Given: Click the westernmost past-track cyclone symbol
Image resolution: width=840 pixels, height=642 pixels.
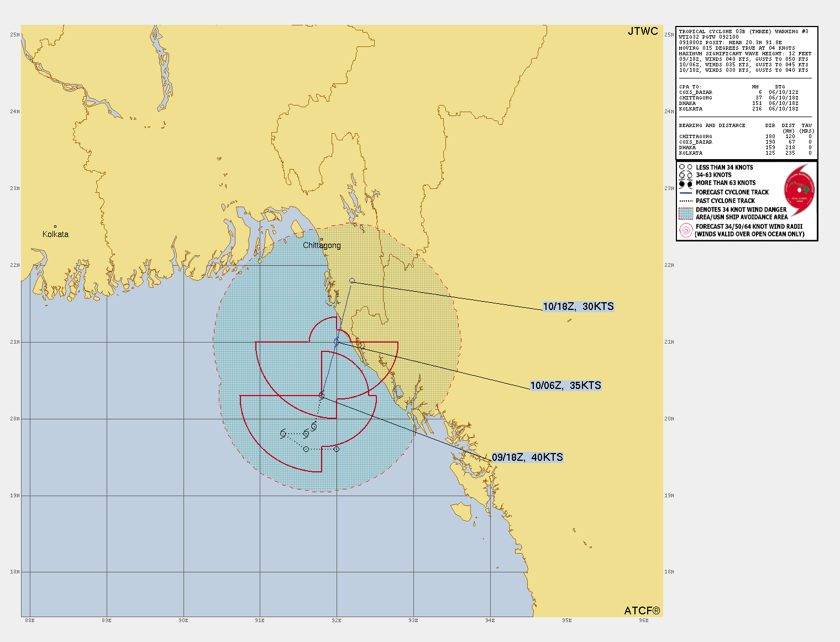Looking at the screenshot, I should pos(283,434).
